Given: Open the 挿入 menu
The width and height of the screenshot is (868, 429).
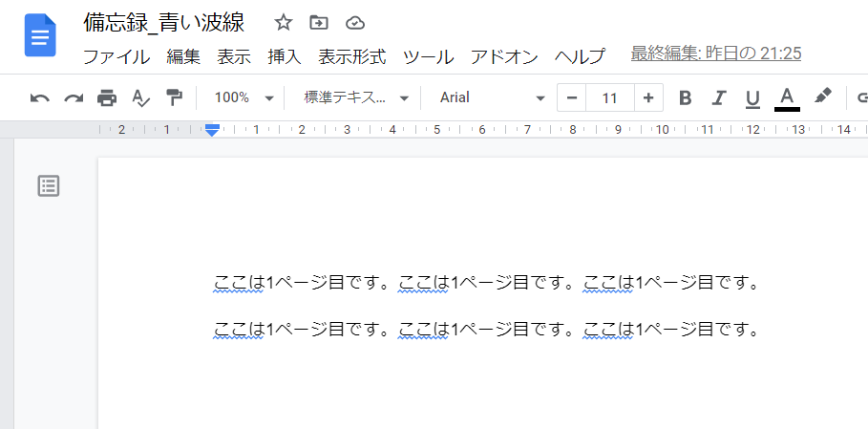Looking at the screenshot, I should (x=285, y=57).
